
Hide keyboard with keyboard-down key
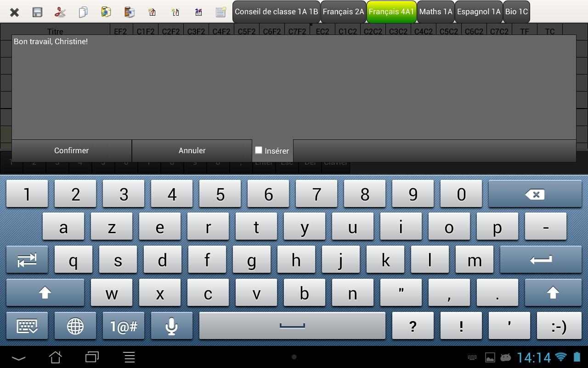point(27,326)
